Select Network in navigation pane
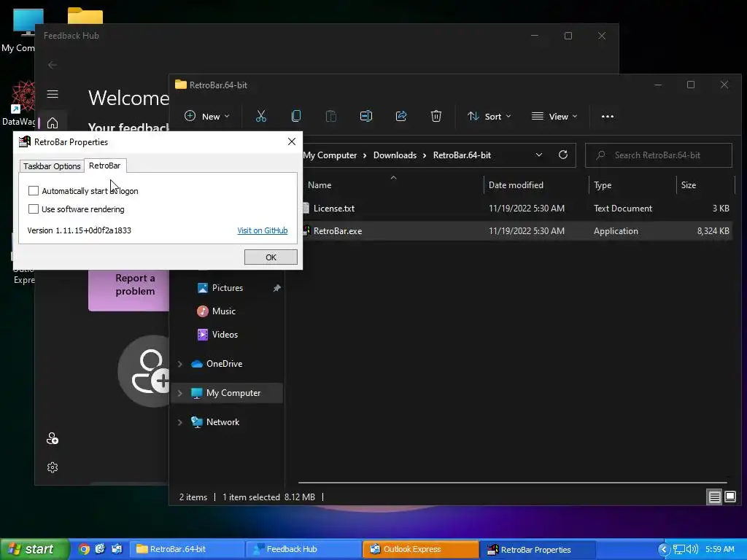 tap(222, 422)
